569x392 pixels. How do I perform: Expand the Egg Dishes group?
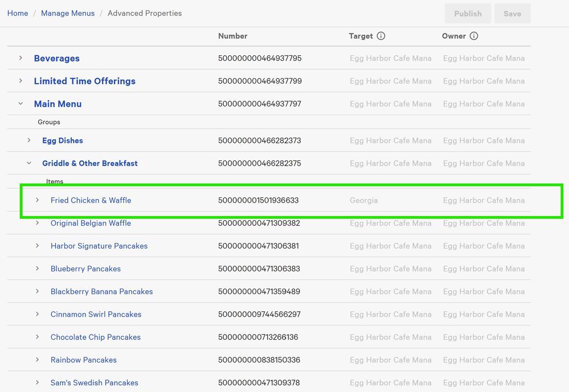[x=29, y=141]
